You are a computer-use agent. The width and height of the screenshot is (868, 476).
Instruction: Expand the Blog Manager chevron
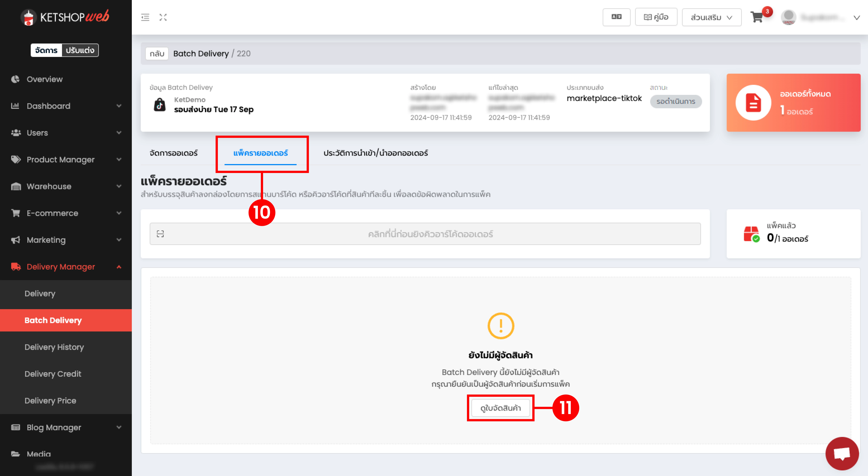click(119, 427)
